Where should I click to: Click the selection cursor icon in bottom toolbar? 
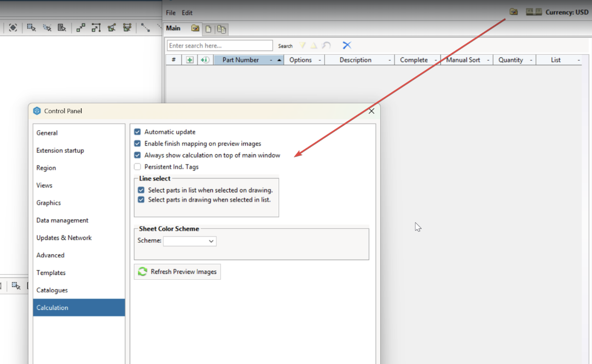coord(16,285)
